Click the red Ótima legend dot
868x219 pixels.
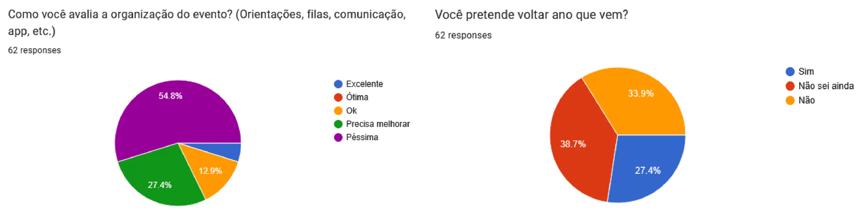338,97
